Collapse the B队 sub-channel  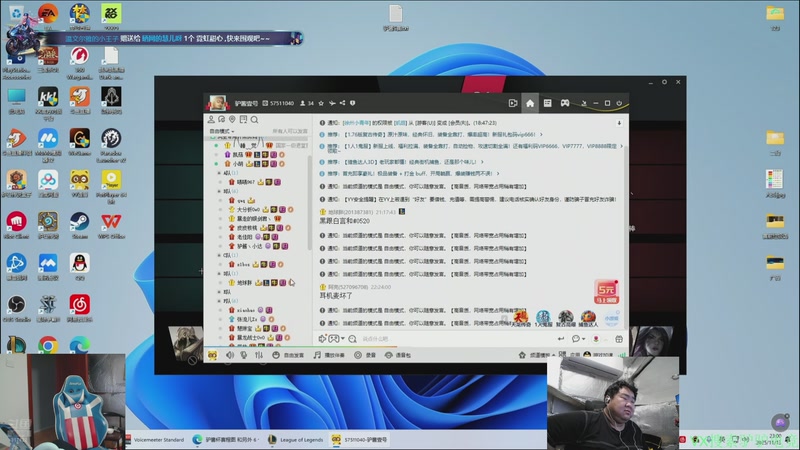pyautogui.click(x=220, y=191)
